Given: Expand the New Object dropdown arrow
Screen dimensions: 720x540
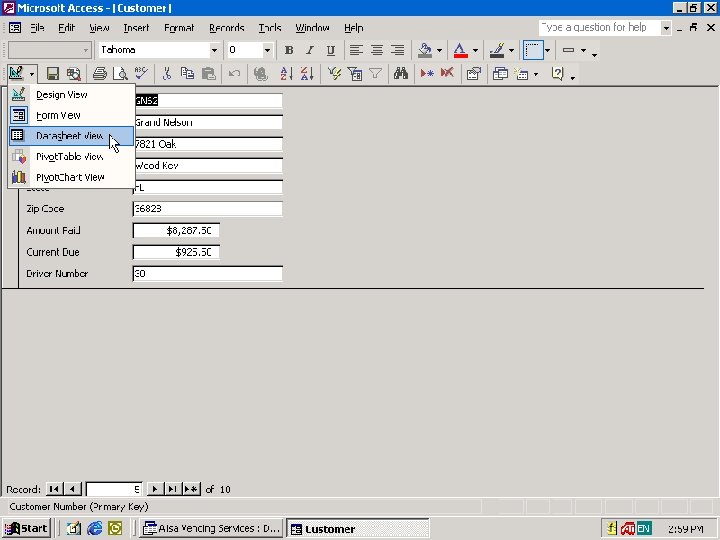Looking at the screenshot, I should click(x=536, y=74).
